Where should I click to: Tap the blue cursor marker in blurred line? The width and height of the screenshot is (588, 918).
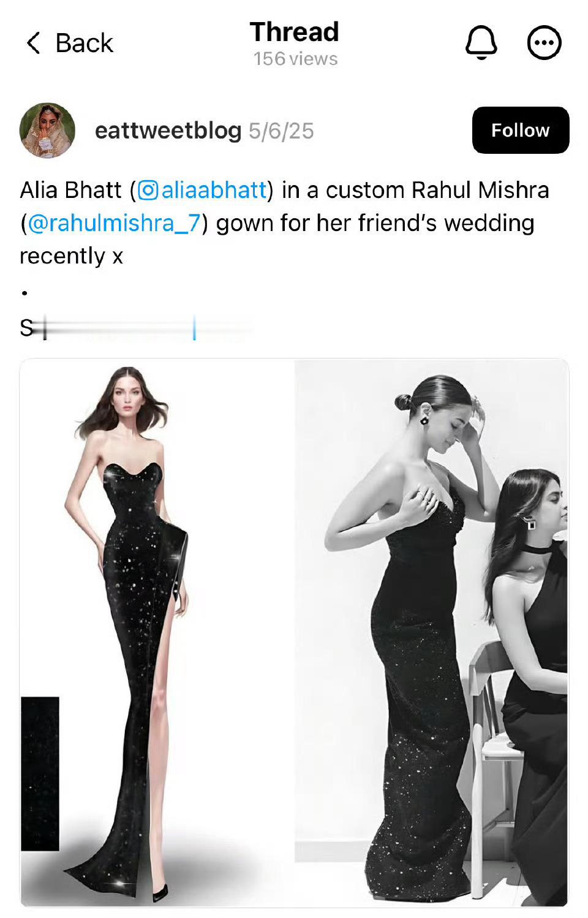click(x=194, y=328)
